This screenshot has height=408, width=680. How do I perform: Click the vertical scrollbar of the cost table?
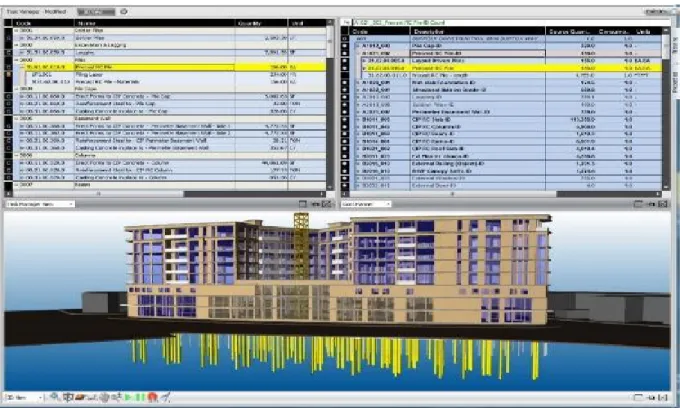click(x=666, y=108)
